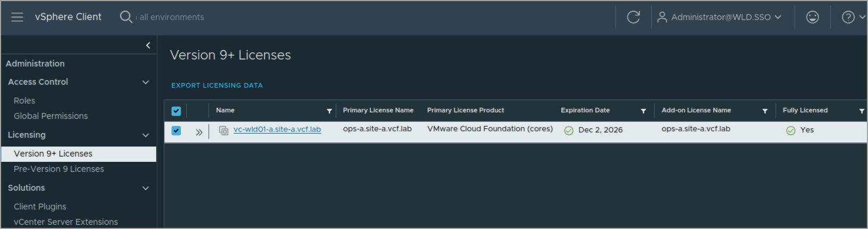Uncheck the vc-wld01-a row checkbox
The width and height of the screenshot is (868, 229).
pyautogui.click(x=176, y=130)
